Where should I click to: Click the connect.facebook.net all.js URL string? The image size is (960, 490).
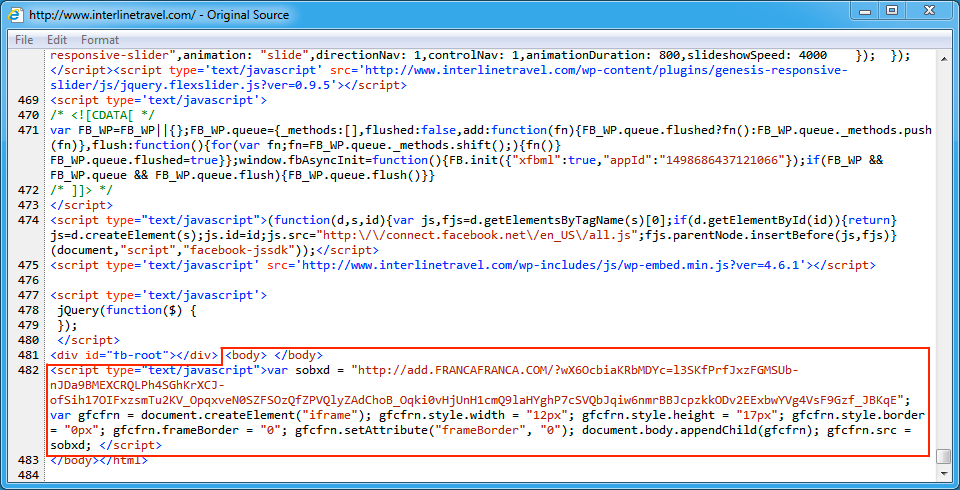(x=477, y=235)
